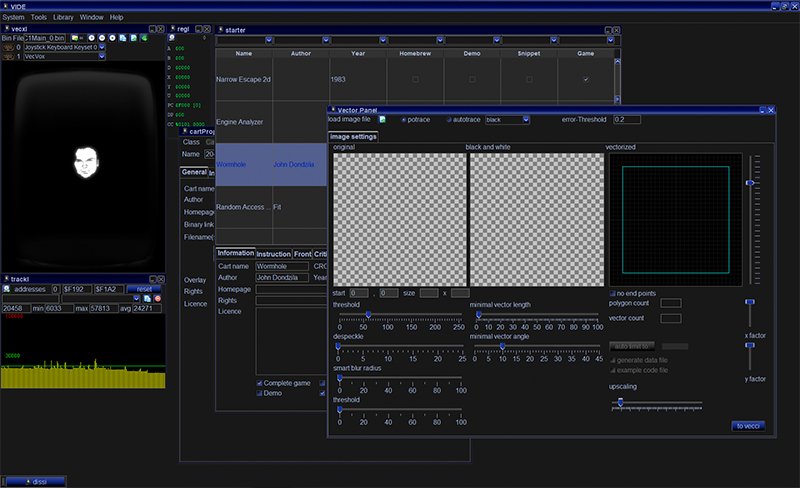This screenshot has width=800, height=488.
Task: Click the Bin File name field
Action: tap(45, 38)
